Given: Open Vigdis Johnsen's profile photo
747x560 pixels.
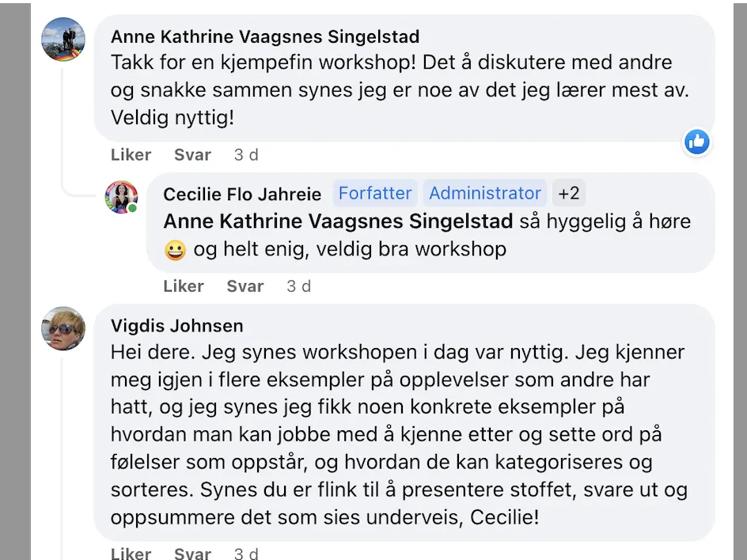Looking at the screenshot, I should [63, 328].
